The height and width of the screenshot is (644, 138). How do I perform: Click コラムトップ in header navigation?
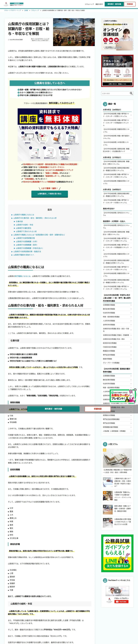click(89, 4)
